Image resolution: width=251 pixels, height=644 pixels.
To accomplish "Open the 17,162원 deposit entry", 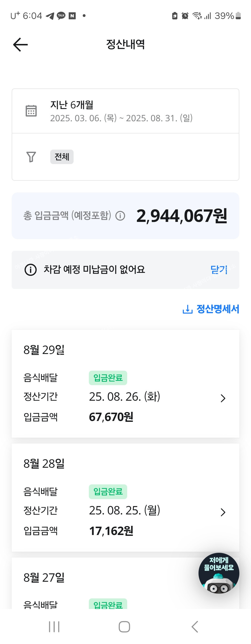I will (111, 531).
